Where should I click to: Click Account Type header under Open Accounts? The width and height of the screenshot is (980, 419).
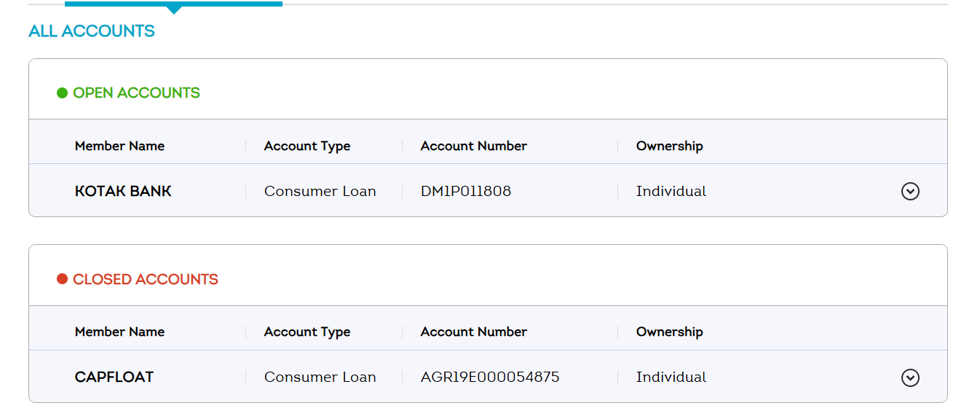pyautogui.click(x=307, y=146)
